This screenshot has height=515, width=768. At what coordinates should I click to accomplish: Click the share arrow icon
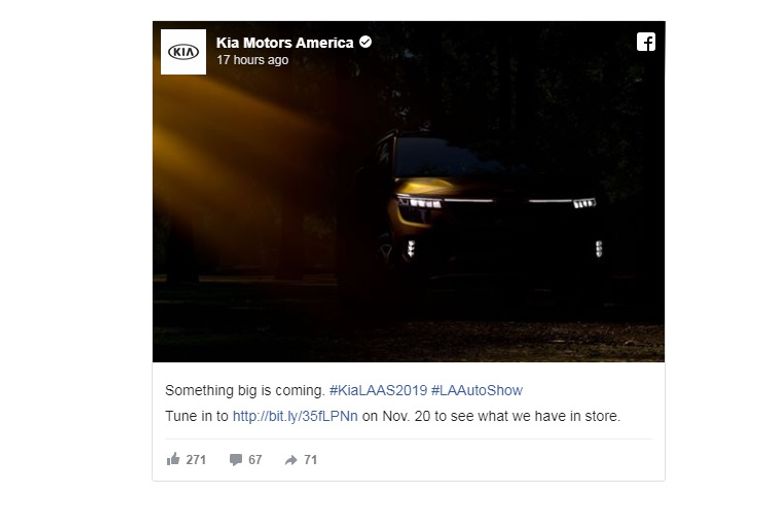pos(291,460)
